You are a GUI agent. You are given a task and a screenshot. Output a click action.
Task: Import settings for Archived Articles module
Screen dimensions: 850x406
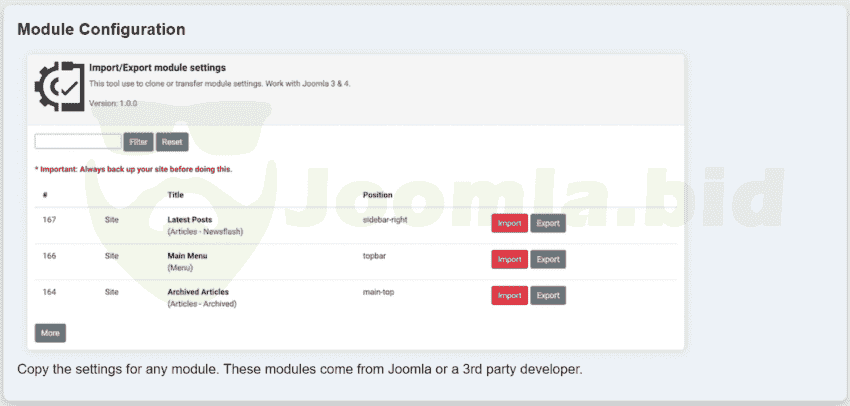click(x=509, y=296)
